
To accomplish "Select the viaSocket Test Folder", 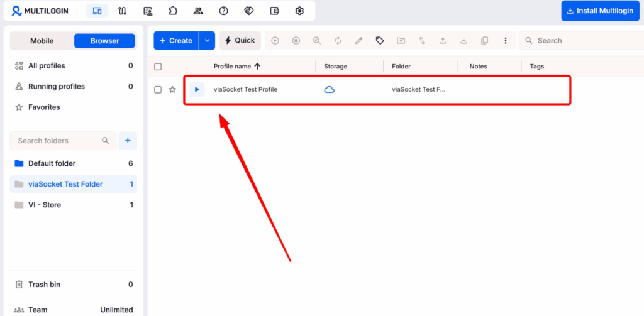I will 74,184.
